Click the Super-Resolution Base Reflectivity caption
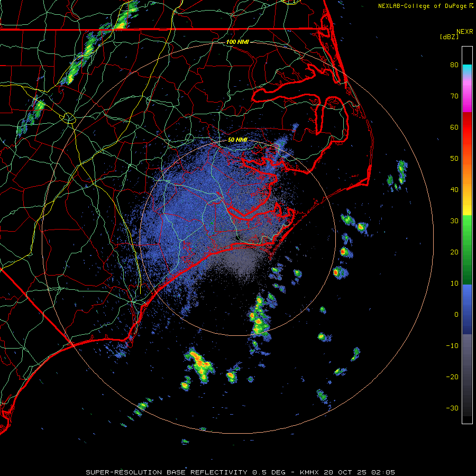This screenshot has width=476, height=476. click(x=240, y=472)
